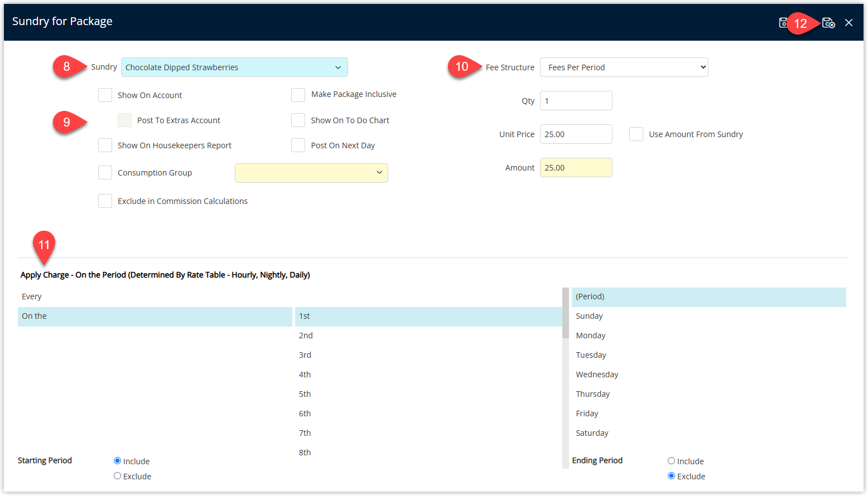Select Exclude for Starting Period
This screenshot has height=496, width=868.
[117, 476]
